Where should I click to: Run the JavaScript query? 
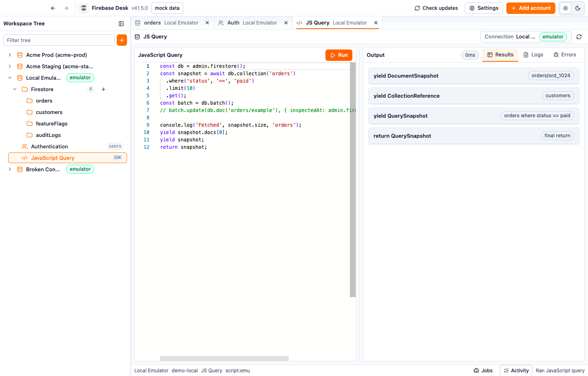pyautogui.click(x=339, y=55)
